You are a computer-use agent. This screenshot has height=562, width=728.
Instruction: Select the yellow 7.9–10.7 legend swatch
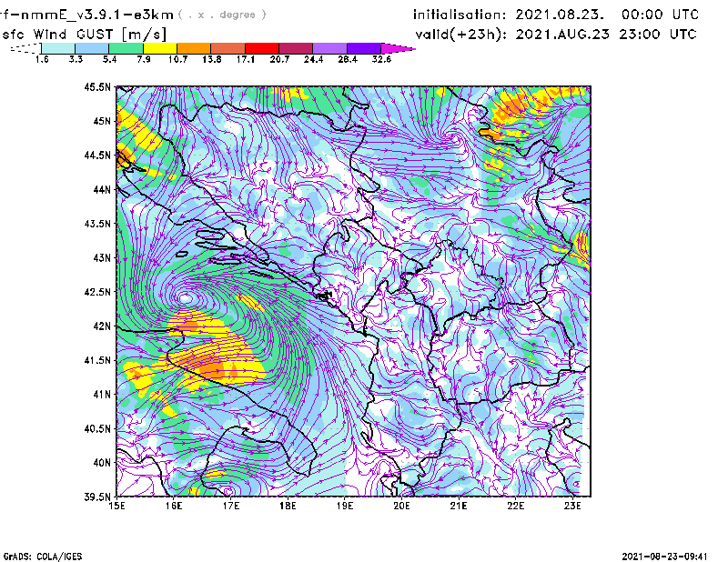pyautogui.click(x=160, y=48)
